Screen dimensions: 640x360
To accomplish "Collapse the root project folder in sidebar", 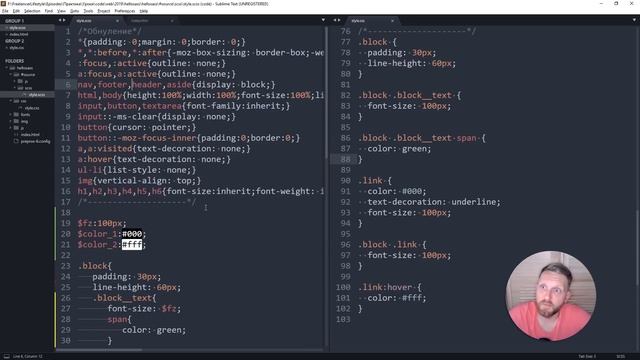I will (x=7, y=68).
